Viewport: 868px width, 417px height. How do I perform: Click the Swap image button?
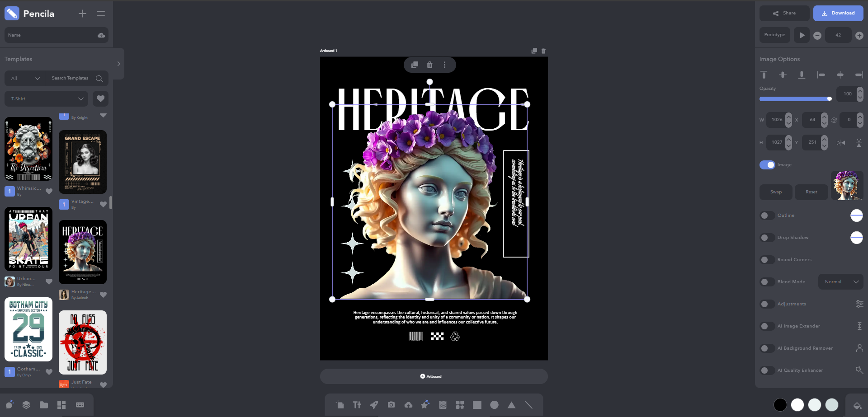776,192
